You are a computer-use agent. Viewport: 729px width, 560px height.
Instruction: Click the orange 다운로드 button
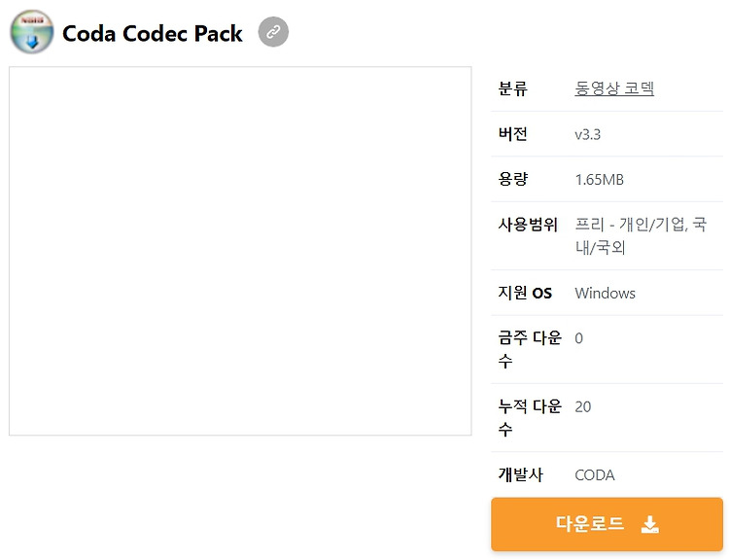coord(607,524)
